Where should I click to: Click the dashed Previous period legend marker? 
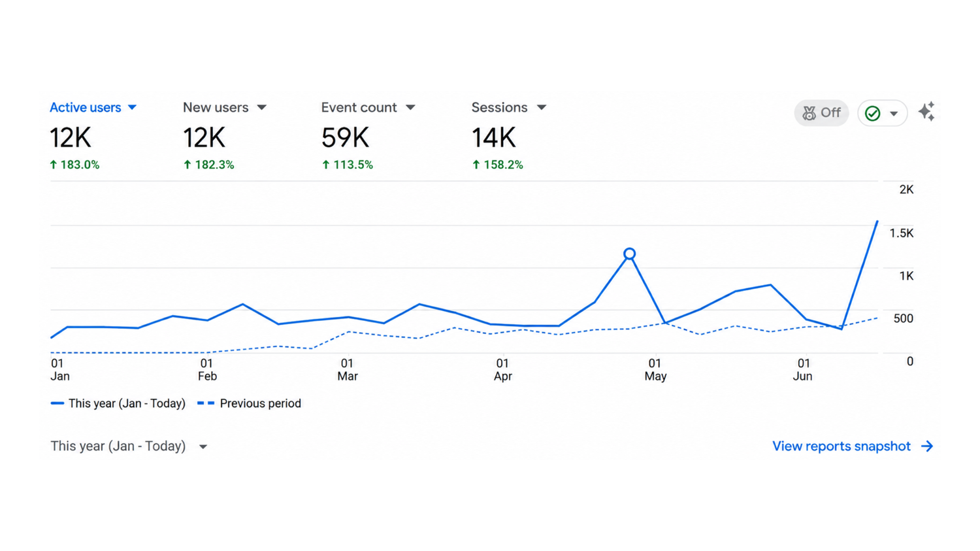pos(206,403)
